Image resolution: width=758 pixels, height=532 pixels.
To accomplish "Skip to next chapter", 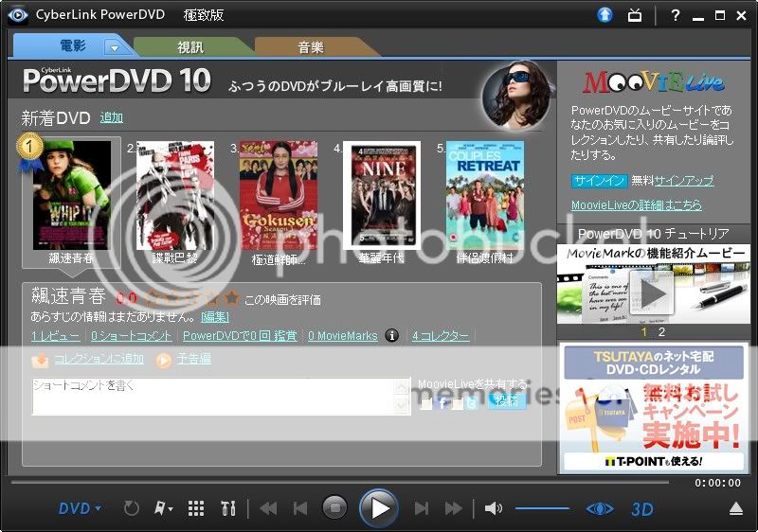I will pos(422,508).
